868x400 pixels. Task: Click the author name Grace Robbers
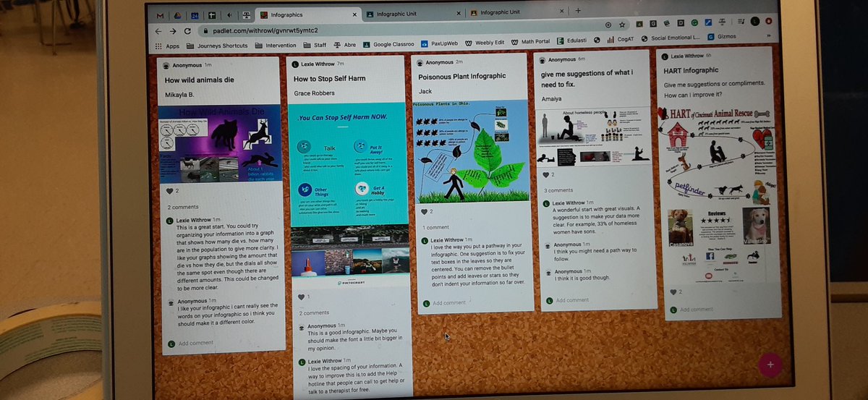click(x=315, y=94)
